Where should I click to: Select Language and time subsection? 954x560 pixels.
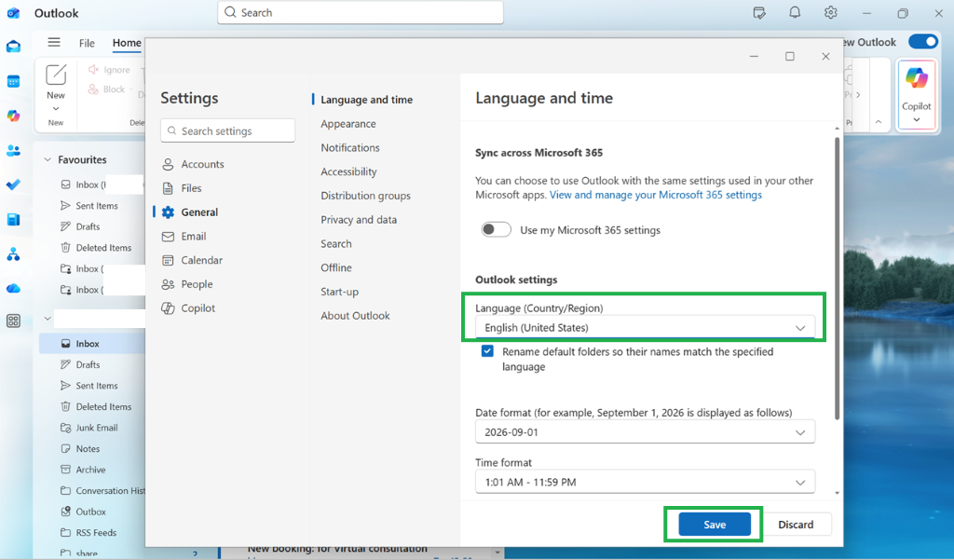click(366, 99)
